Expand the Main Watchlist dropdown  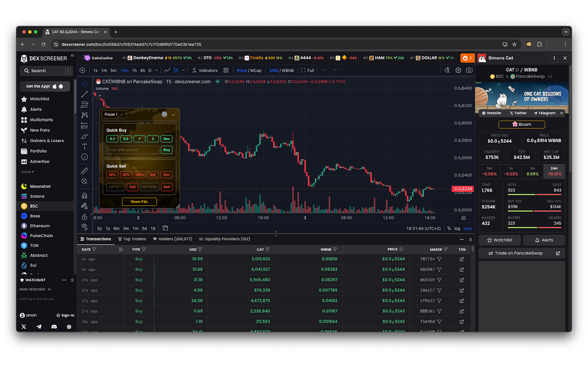point(35,289)
